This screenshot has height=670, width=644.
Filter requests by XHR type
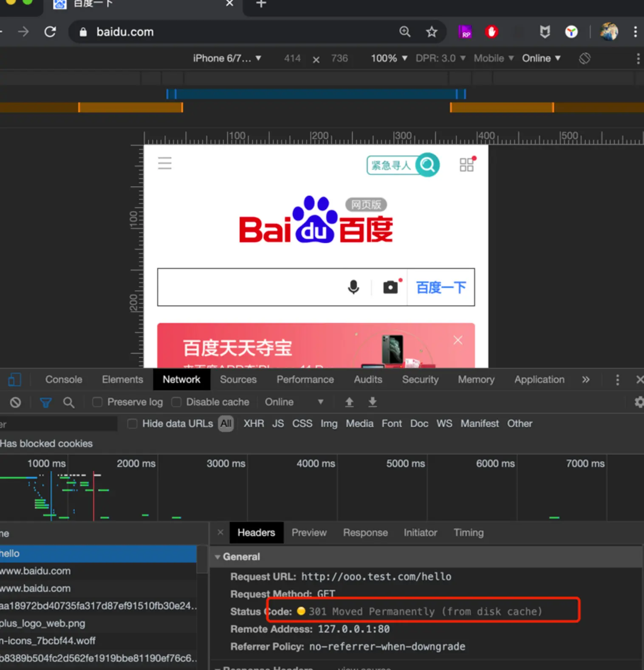pos(254,424)
